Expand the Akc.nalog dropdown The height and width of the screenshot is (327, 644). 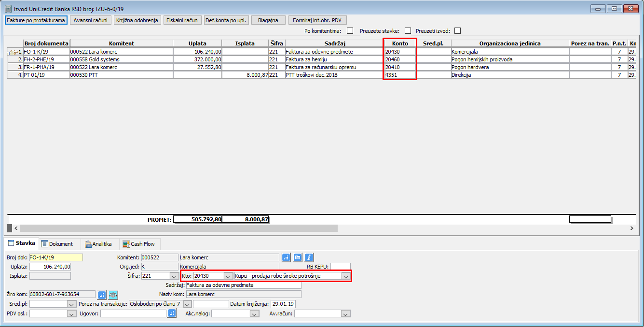[x=255, y=313]
